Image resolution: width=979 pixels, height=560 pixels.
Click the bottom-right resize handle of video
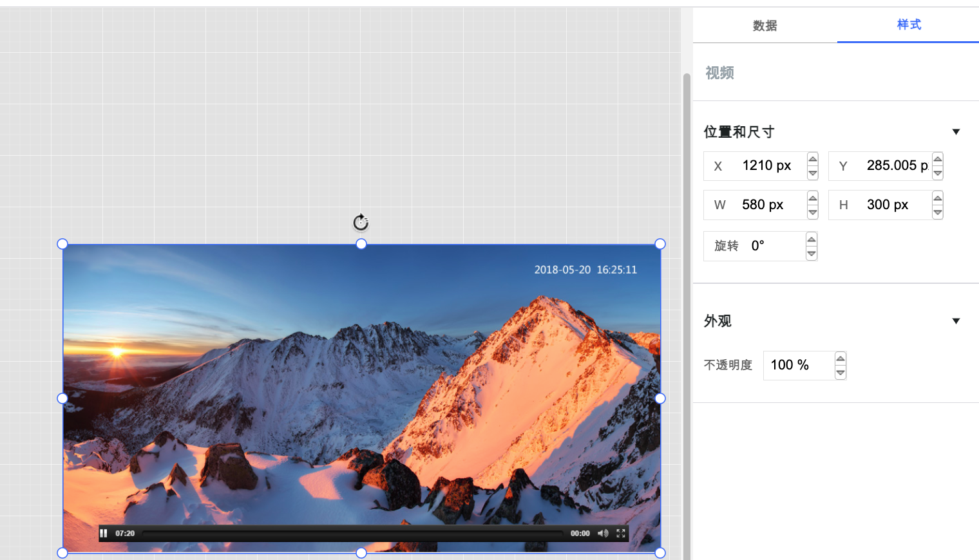tap(660, 553)
